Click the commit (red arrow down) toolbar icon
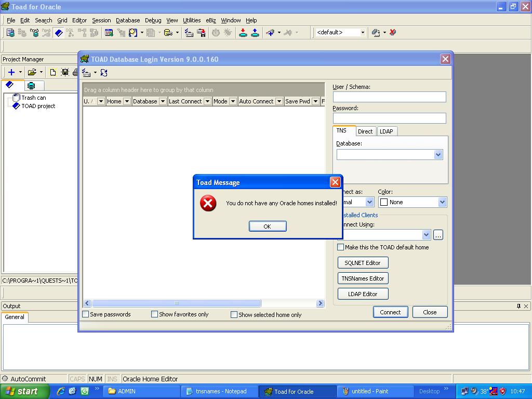Viewport: 532px width, 399px height. pos(243,33)
